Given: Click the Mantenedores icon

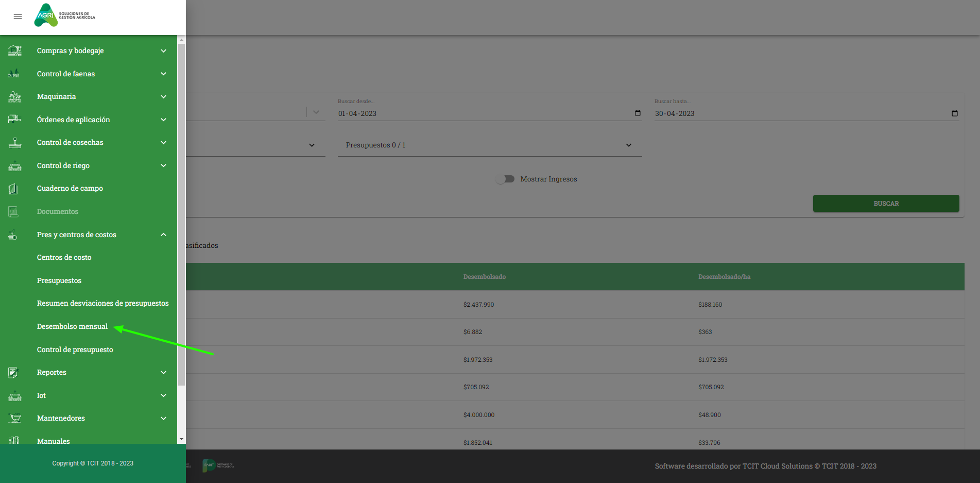Looking at the screenshot, I should click(15, 418).
